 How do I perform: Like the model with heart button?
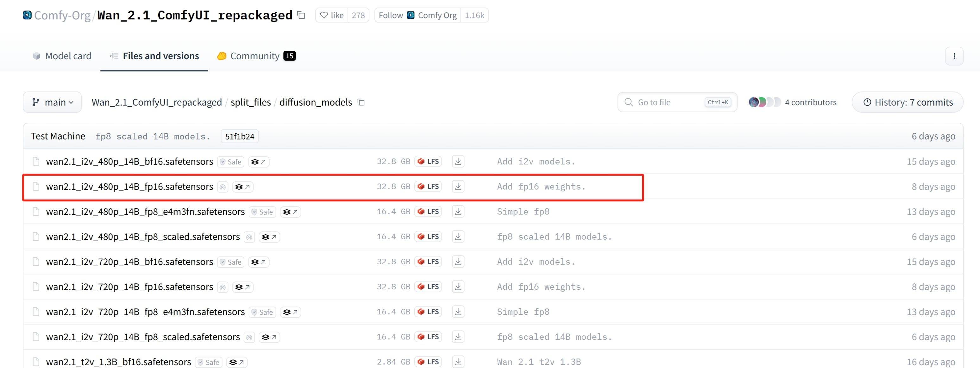[x=332, y=15]
